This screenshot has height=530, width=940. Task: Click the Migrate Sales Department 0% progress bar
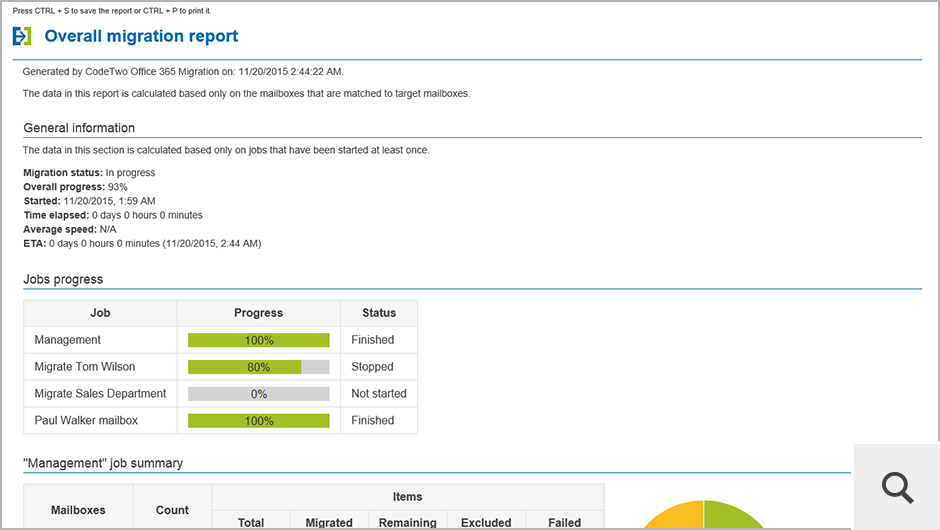(258, 394)
